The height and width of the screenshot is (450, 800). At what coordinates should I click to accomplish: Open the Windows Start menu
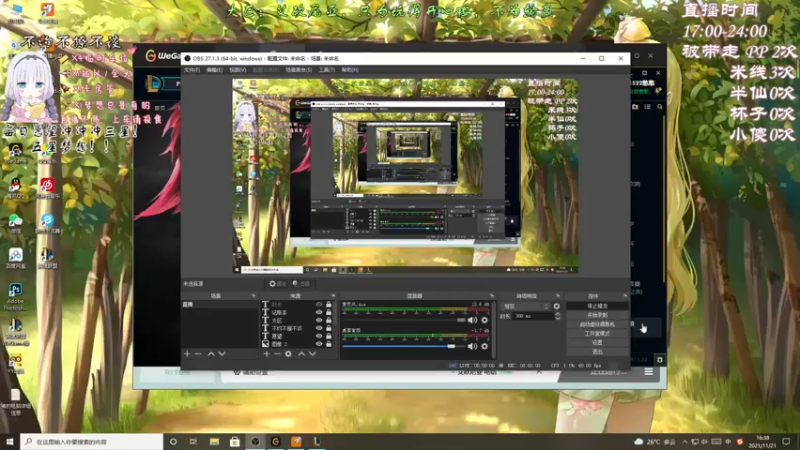pyautogui.click(x=10, y=441)
